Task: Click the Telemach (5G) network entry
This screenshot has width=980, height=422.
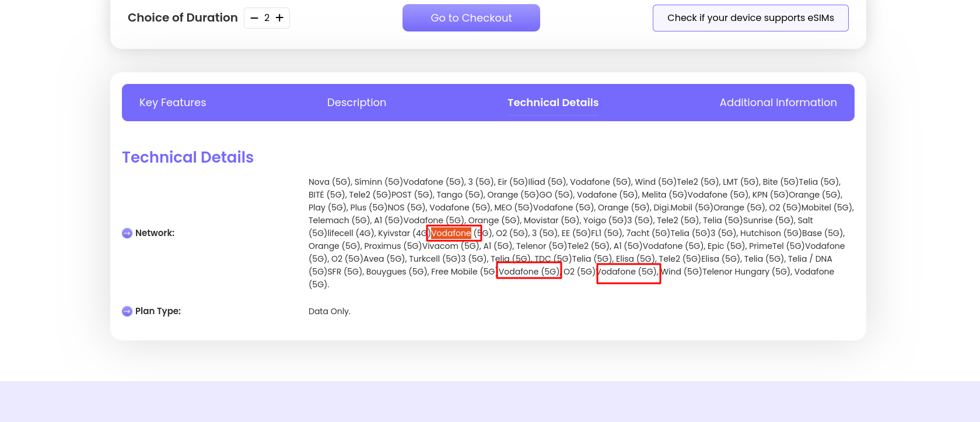Action: coord(339,220)
